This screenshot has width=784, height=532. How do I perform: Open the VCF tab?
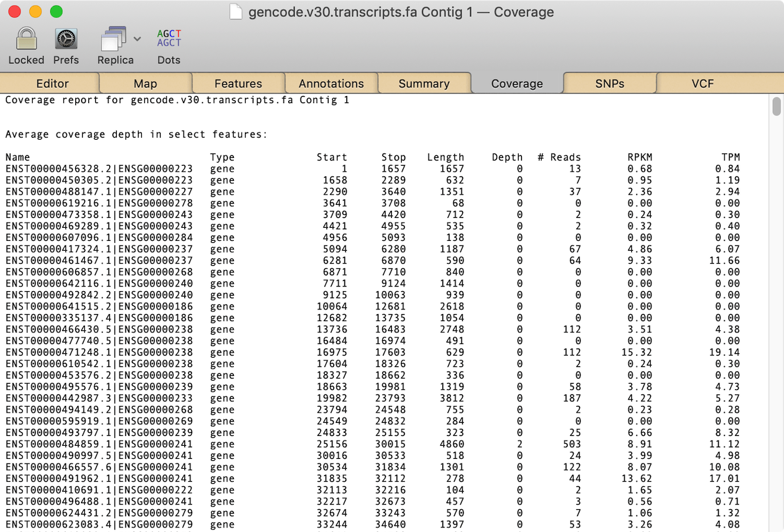tap(702, 84)
